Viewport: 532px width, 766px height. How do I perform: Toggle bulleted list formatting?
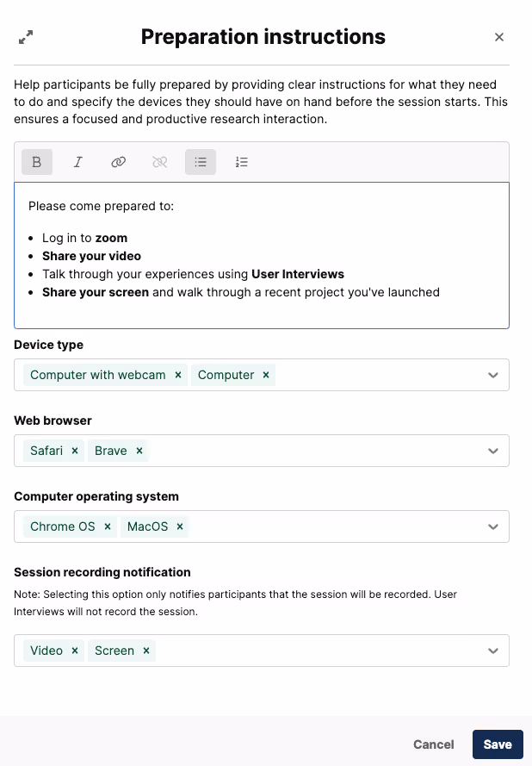[x=201, y=162]
